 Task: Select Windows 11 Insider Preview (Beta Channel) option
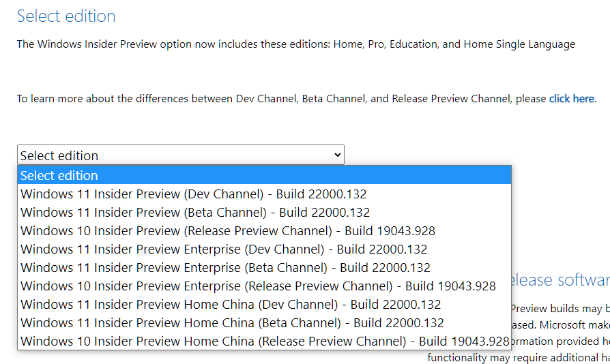(x=264, y=212)
